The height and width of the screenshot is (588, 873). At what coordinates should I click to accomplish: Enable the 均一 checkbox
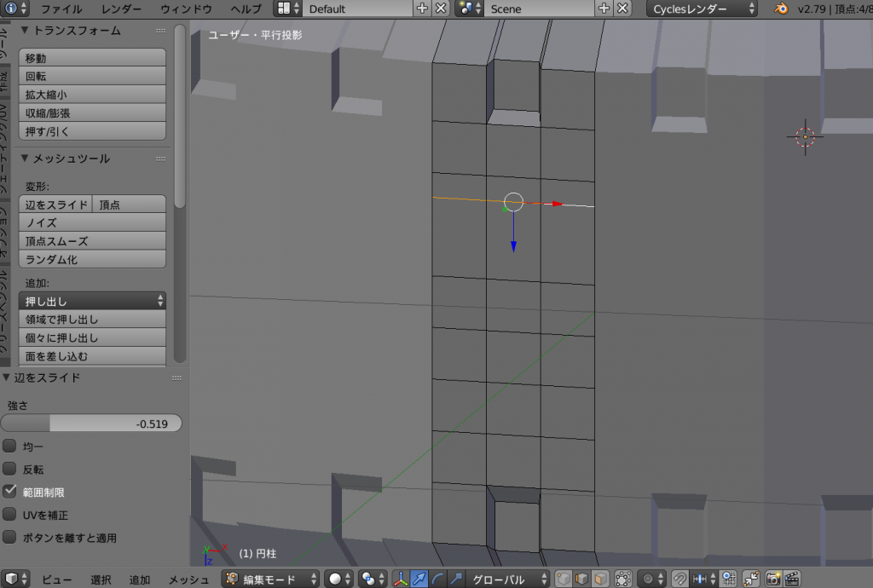point(10,446)
